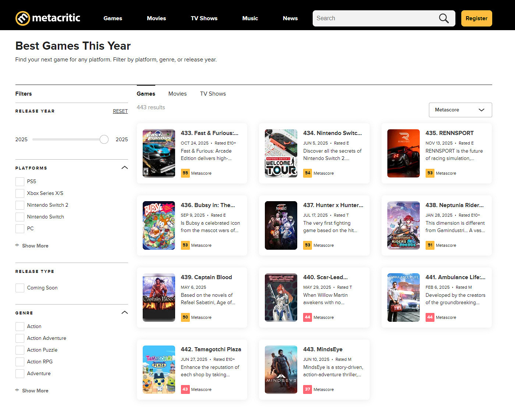
Task: Click the 37 Metascore badge for MindsEye
Action: coord(308,389)
